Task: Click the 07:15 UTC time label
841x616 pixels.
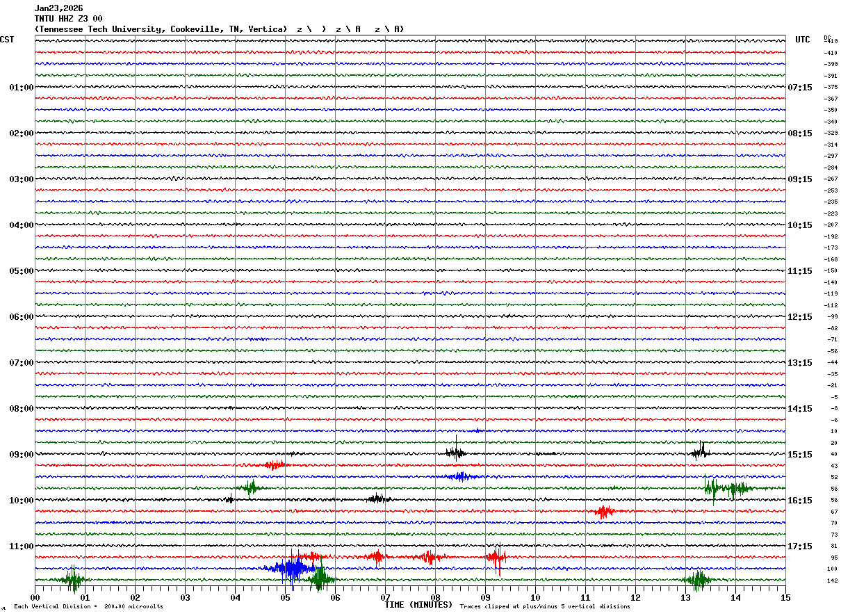Action: coord(800,88)
